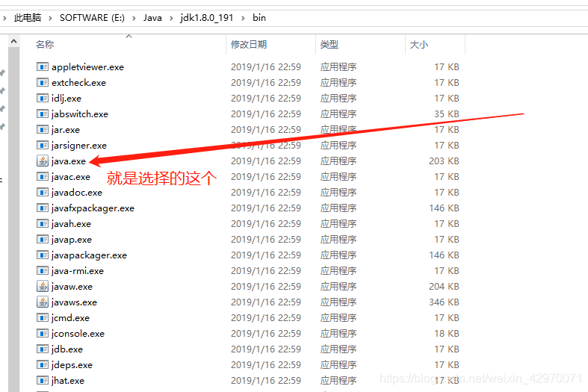This screenshot has height=392, width=588.
Task: Click the modified date of idlj.exe
Action: pyautogui.click(x=266, y=99)
